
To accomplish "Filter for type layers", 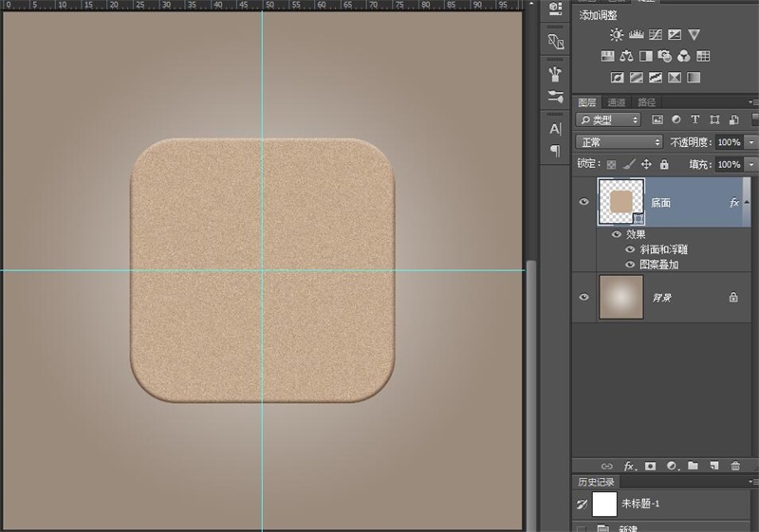I will click(695, 119).
